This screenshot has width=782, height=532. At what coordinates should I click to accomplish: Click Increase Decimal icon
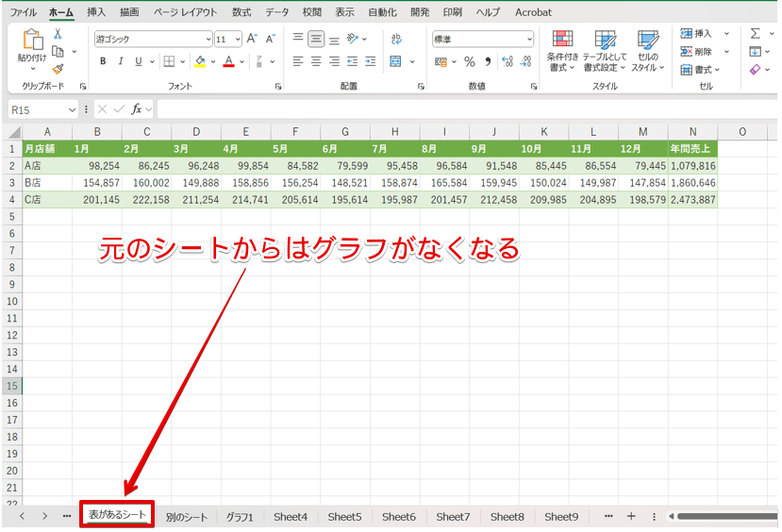[x=507, y=62]
